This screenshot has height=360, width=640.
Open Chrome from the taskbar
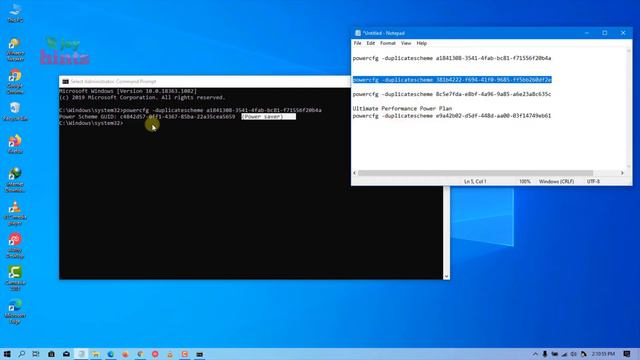point(140,354)
